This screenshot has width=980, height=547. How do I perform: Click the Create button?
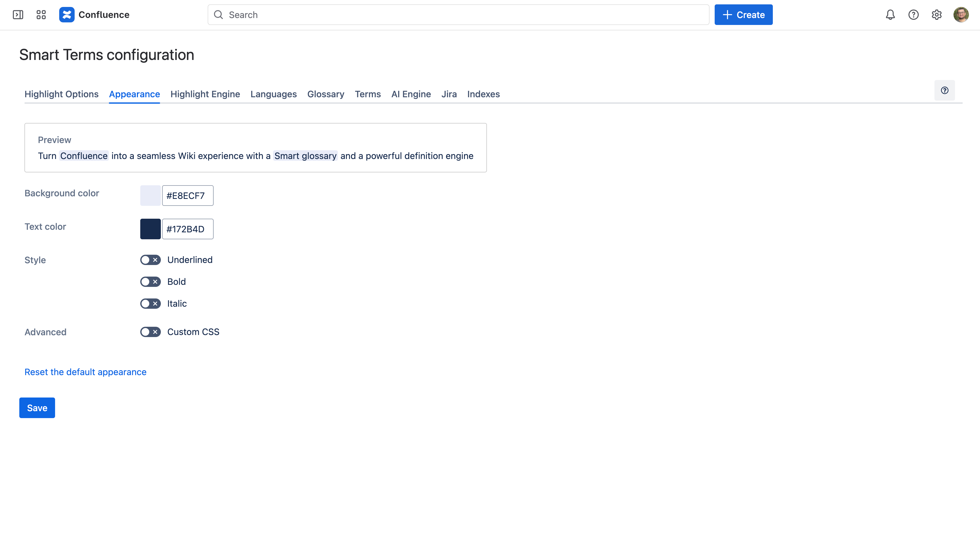[743, 15]
